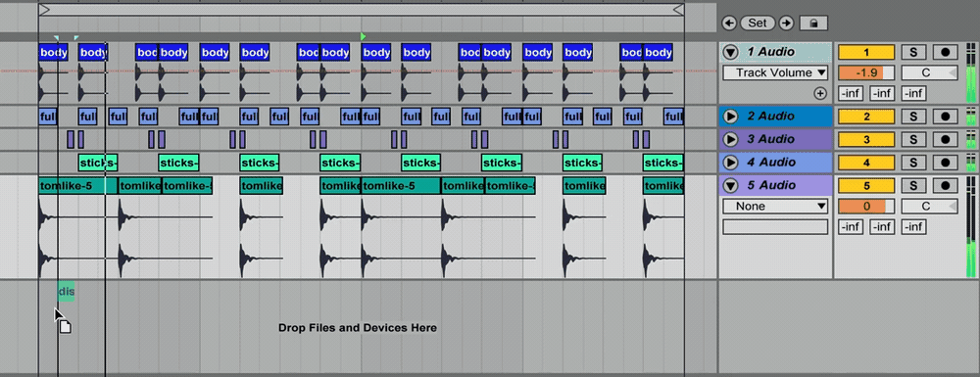Select the first tomlike-5 clip

pos(78,185)
